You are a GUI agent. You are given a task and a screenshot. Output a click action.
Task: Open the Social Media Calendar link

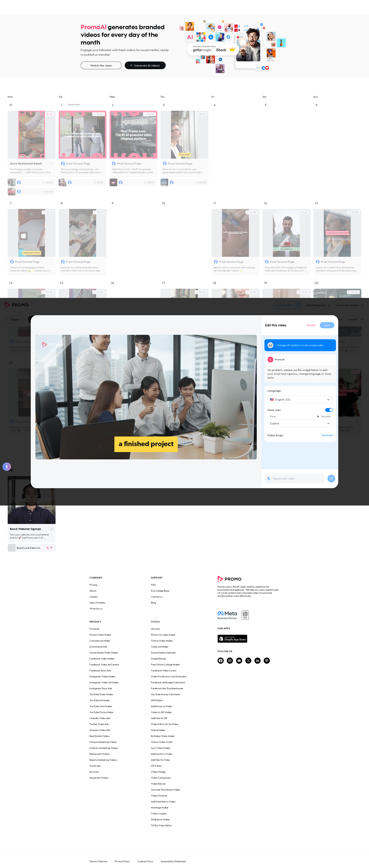pyautogui.click(x=163, y=653)
